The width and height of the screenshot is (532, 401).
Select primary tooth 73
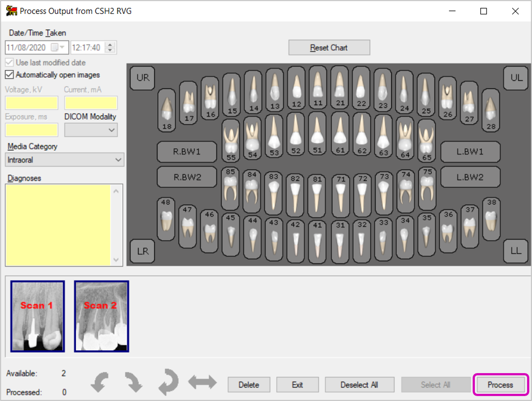point(384,193)
